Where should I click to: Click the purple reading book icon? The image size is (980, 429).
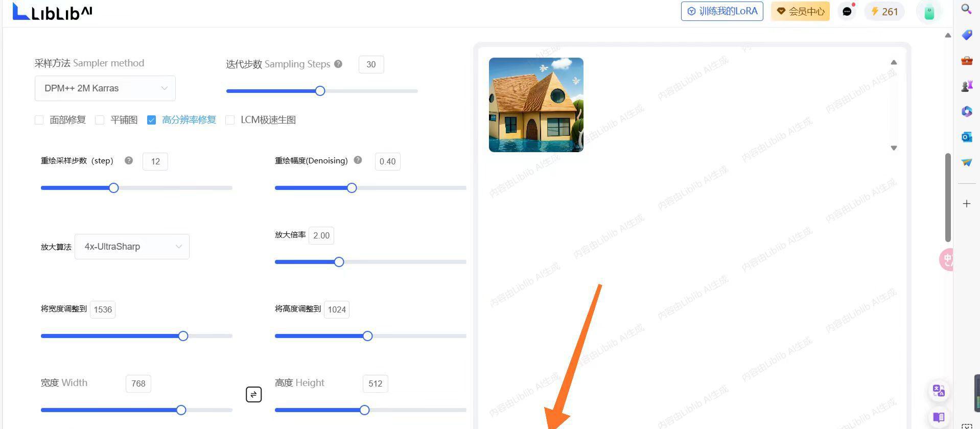939,417
